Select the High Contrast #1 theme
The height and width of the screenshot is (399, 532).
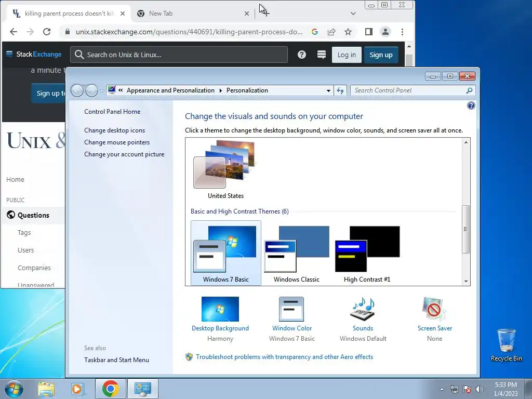point(367,254)
